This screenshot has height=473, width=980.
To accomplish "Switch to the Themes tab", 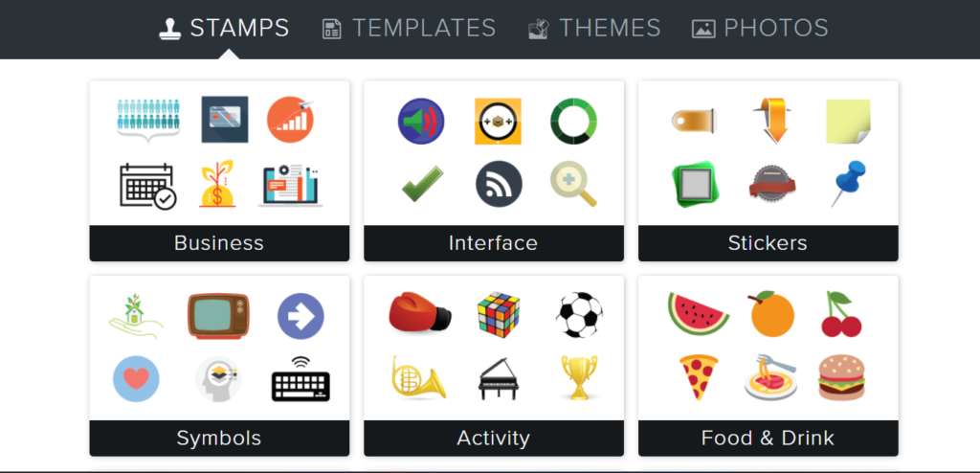I will [x=594, y=29].
